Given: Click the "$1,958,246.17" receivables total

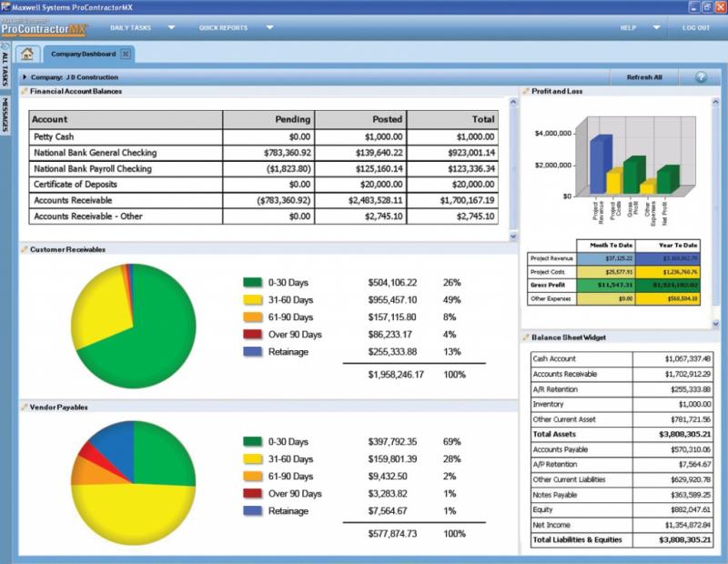Looking at the screenshot, I should [396, 374].
